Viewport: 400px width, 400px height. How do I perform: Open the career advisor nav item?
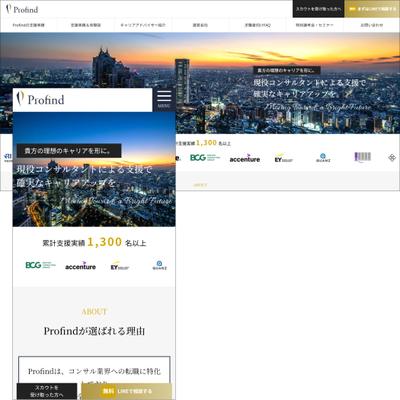point(143,25)
